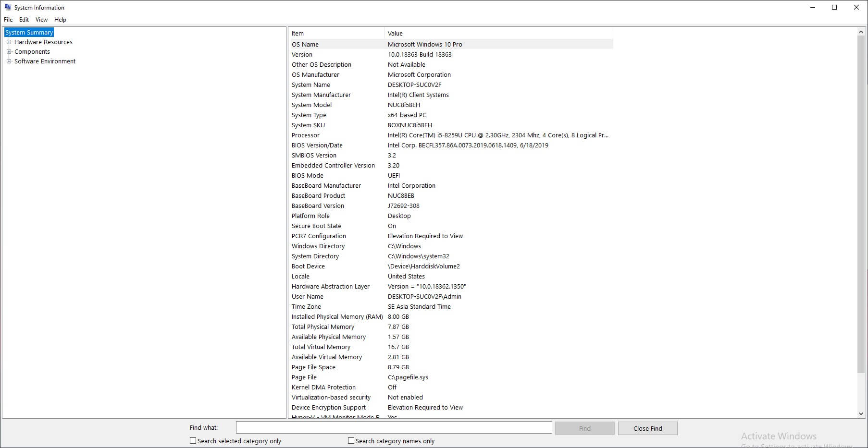Click the vertical scrollbar thumb

click(x=861, y=204)
